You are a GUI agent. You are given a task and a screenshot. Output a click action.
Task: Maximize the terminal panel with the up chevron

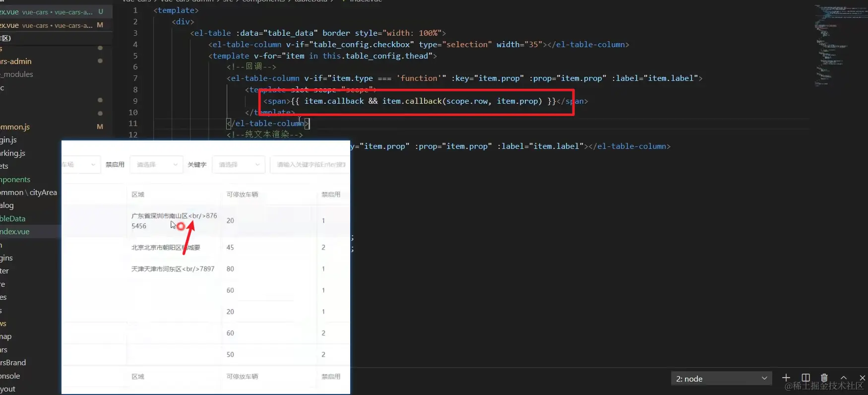(x=844, y=378)
